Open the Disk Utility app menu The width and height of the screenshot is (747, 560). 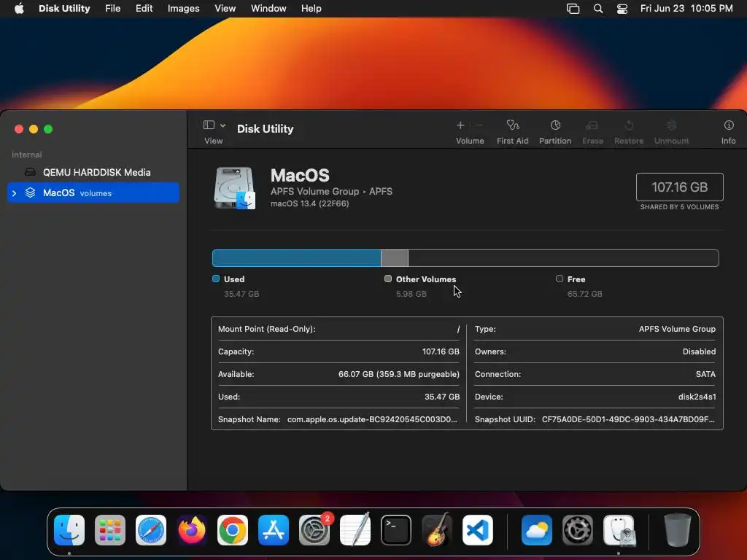(64, 9)
